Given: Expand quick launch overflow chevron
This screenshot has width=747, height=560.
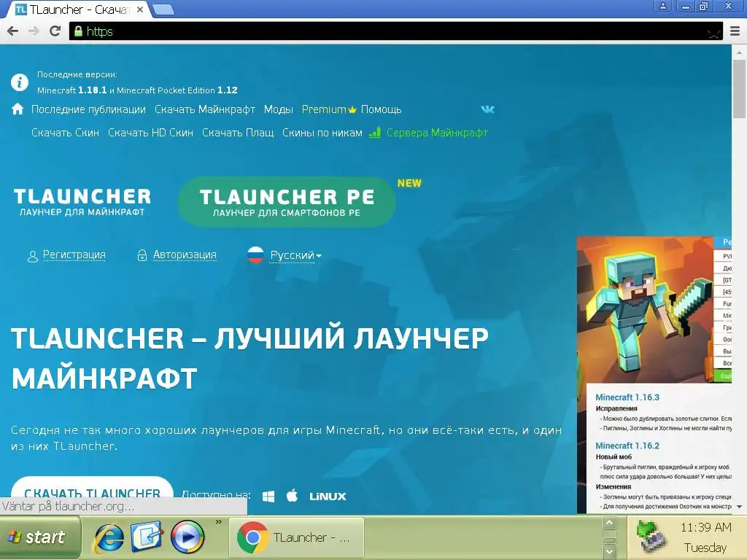Looking at the screenshot, I should click(x=219, y=522).
